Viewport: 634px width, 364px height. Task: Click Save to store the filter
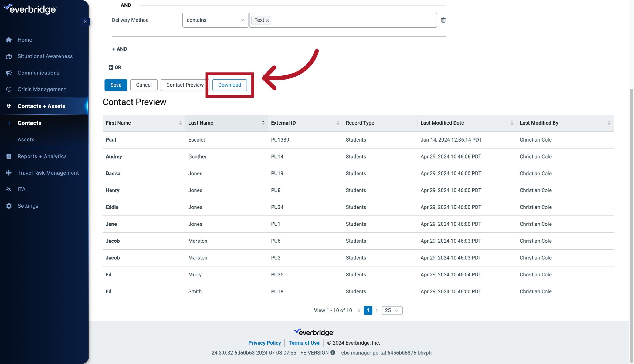[116, 85]
